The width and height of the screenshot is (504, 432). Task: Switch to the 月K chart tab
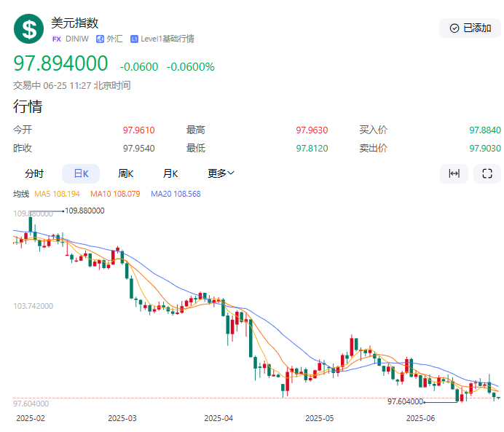point(170,173)
